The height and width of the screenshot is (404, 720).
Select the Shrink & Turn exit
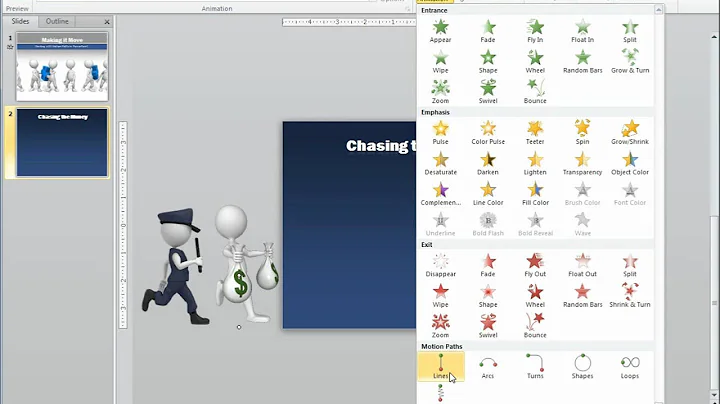630,296
